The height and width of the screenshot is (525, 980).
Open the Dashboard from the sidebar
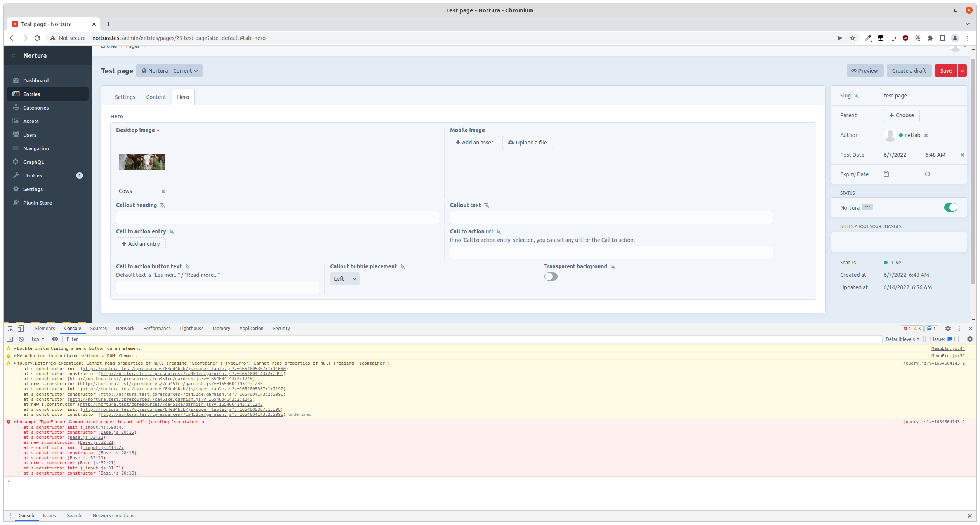[x=36, y=80]
